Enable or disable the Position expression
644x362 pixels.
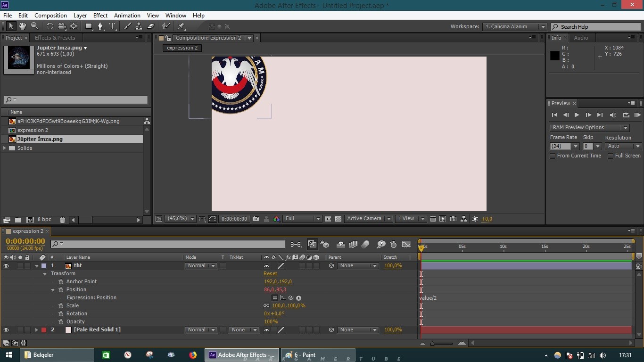click(275, 298)
